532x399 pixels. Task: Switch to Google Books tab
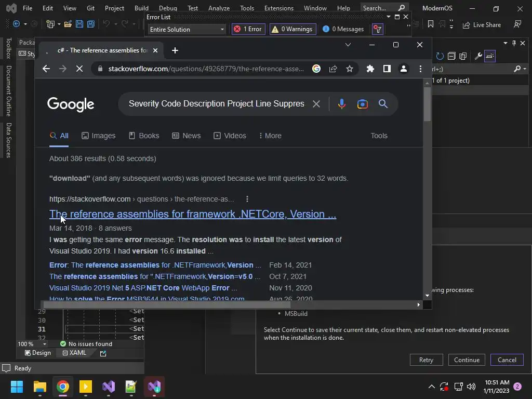pyautogui.click(x=144, y=136)
